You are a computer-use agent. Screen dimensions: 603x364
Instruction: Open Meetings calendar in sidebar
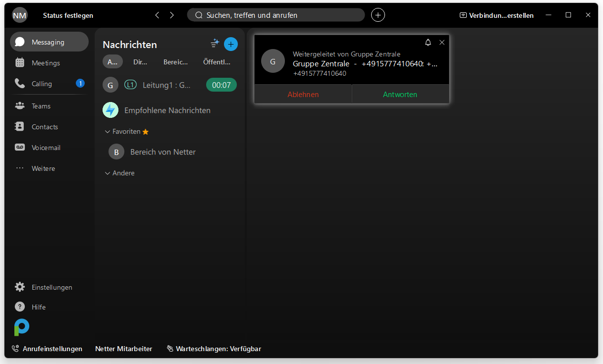(46, 63)
